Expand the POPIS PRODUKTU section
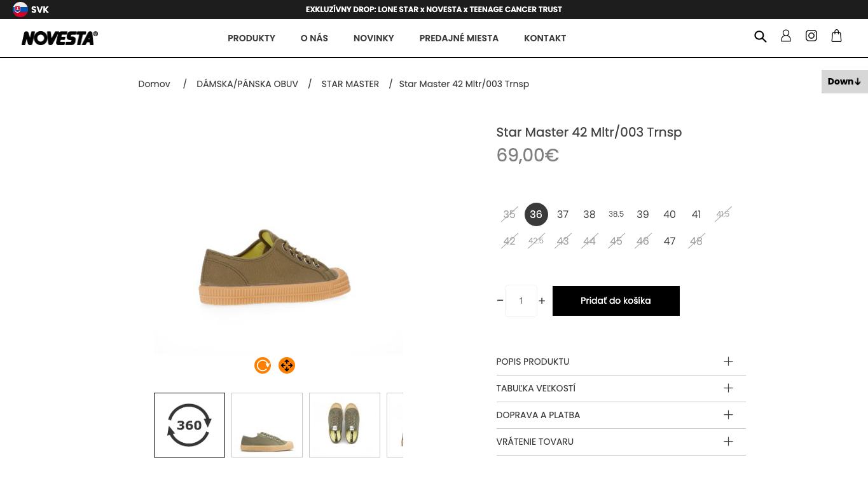Image resolution: width=868 pixels, height=488 pixels. coord(621,362)
